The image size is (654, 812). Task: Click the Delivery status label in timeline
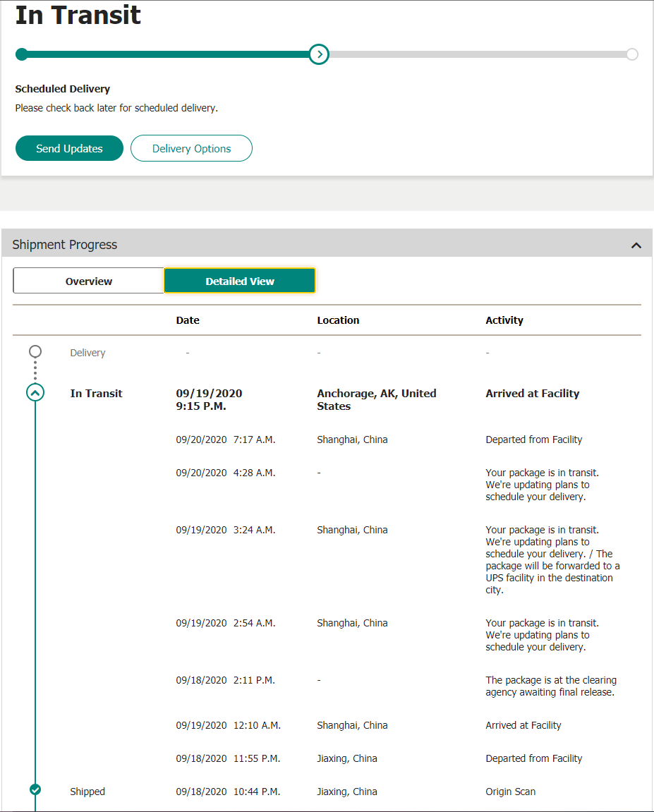[x=87, y=353]
